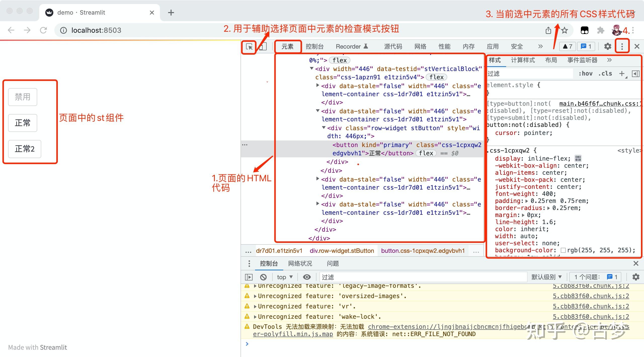The image size is (644, 357).
Task: Open the 默认级别 log level dropdown
Action: (546, 277)
